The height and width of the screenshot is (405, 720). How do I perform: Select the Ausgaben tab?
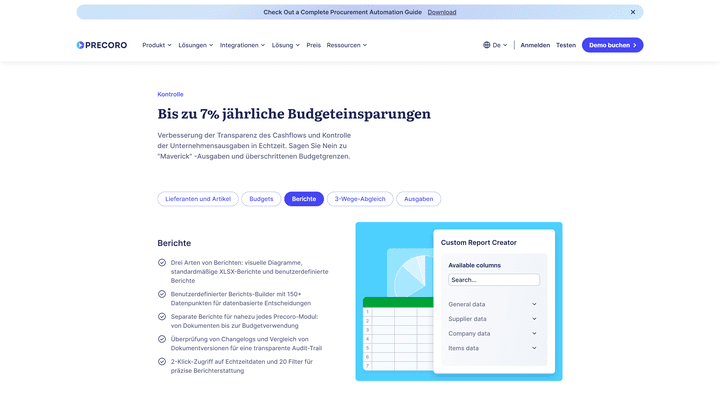tap(418, 199)
